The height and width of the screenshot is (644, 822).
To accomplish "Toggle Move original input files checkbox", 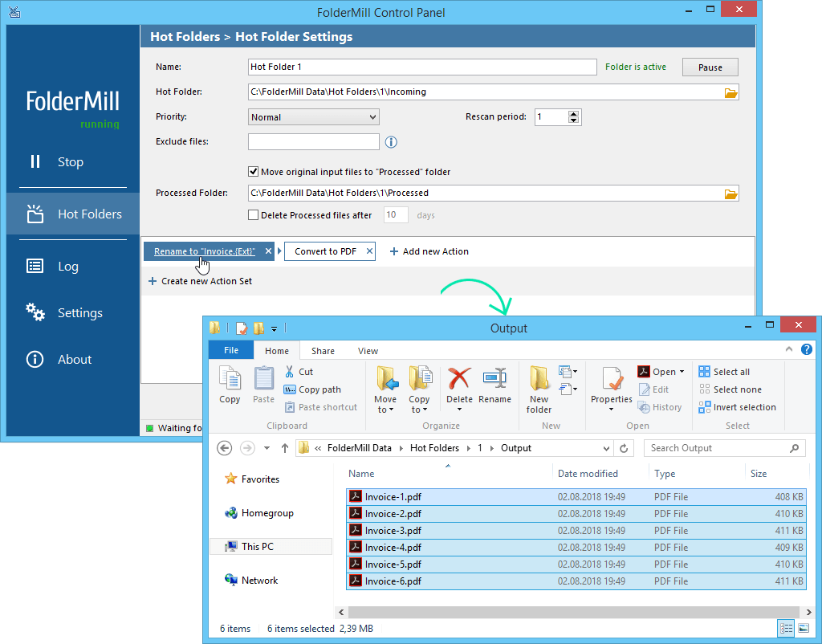I will [253, 172].
